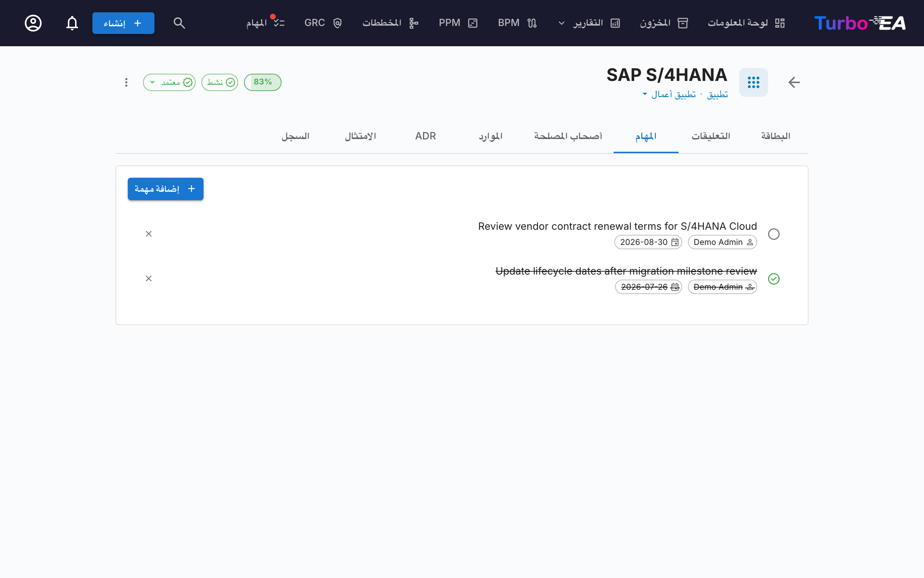Switch to the الامتثال compliance tab
This screenshot has width=924, height=578.
click(361, 136)
